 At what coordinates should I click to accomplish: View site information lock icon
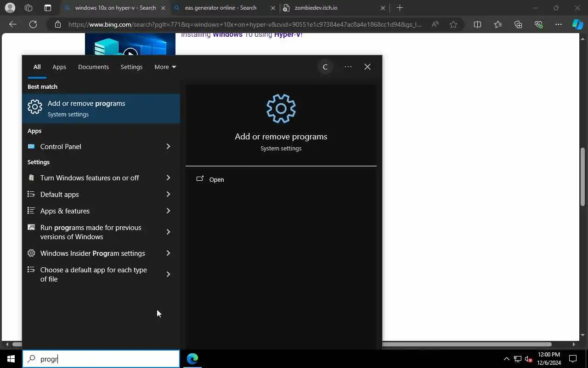pyautogui.click(x=57, y=24)
